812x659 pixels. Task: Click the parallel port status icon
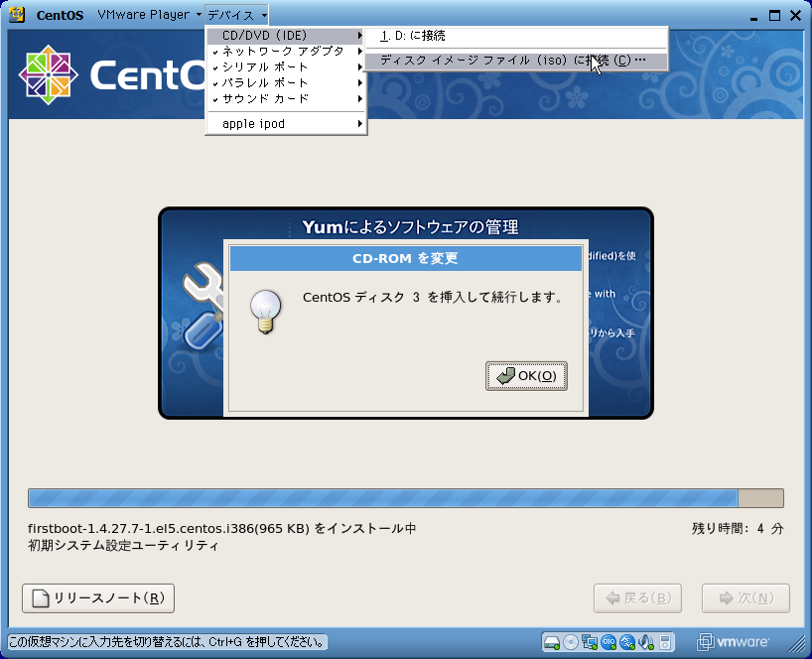627,642
